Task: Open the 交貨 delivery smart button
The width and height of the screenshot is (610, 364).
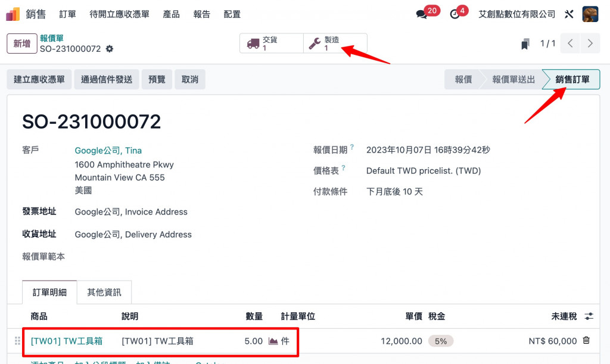Action: click(x=272, y=43)
